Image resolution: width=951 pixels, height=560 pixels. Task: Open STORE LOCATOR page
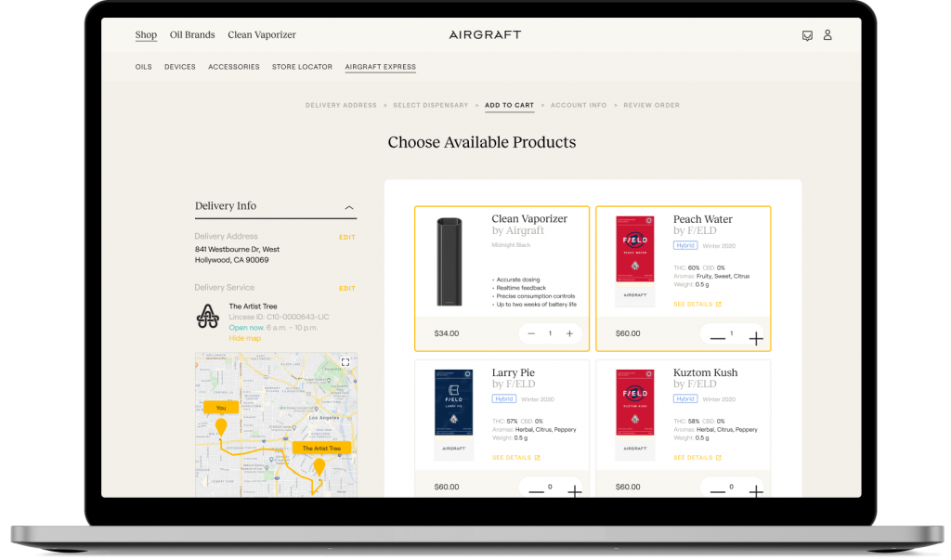[302, 67]
